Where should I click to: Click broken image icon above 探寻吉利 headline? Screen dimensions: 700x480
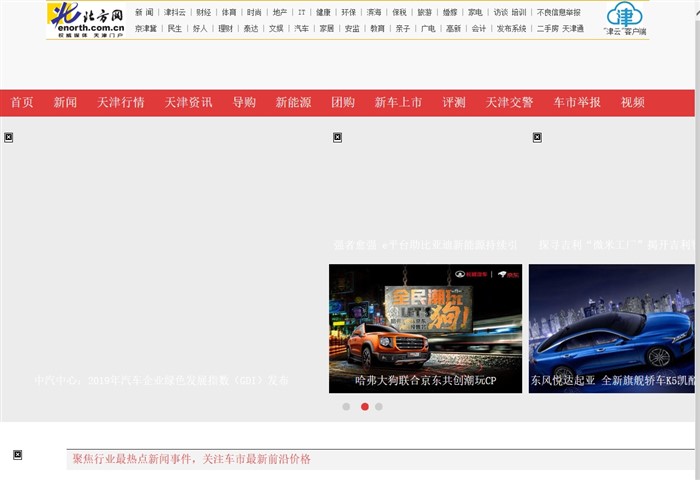(x=537, y=138)
